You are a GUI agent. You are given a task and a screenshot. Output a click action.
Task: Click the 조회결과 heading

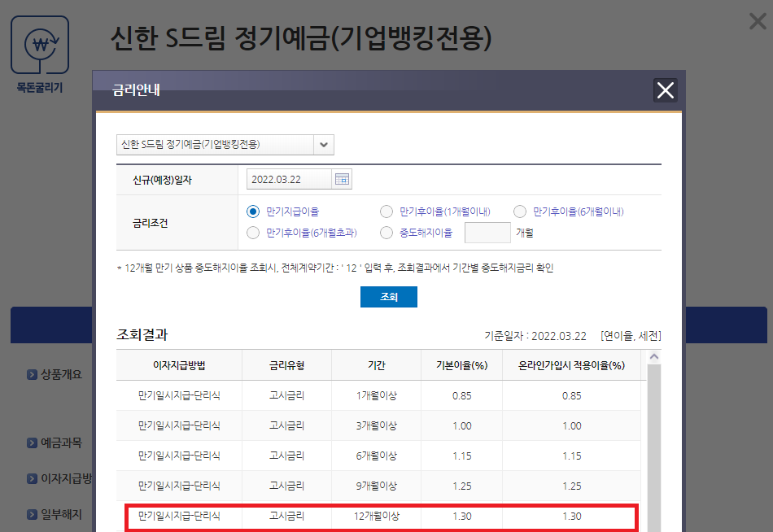pyautogui.click(x=142, y=335)
